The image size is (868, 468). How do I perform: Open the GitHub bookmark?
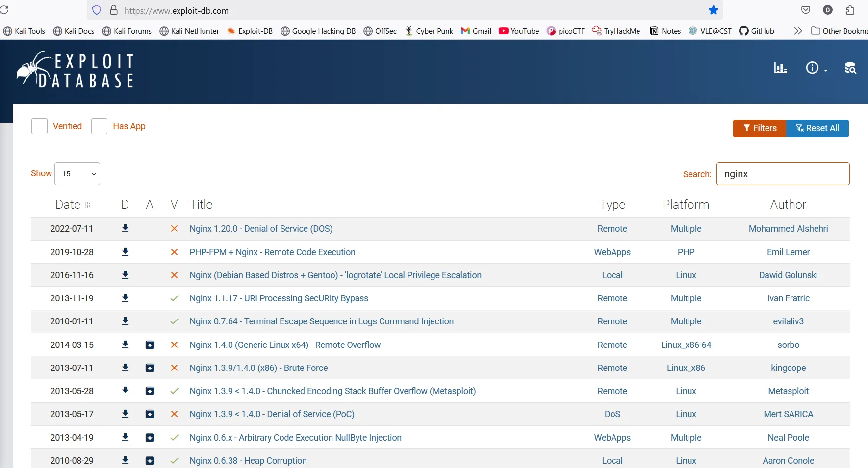coord(757,31)
